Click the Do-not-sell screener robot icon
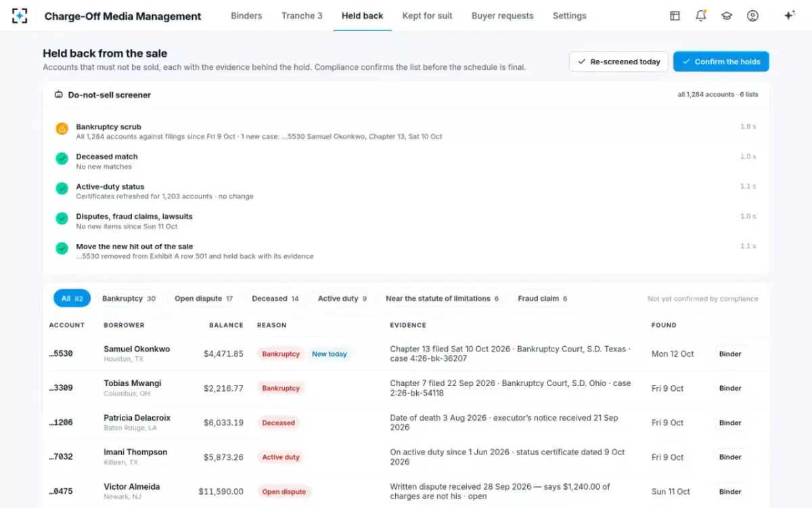The image size is (812, 508). coord(59,95)
